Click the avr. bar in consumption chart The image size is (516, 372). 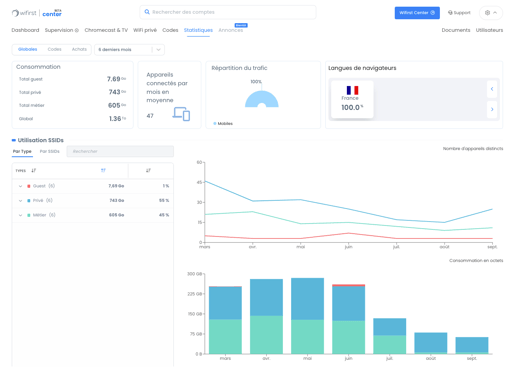(x=266, y=316)
